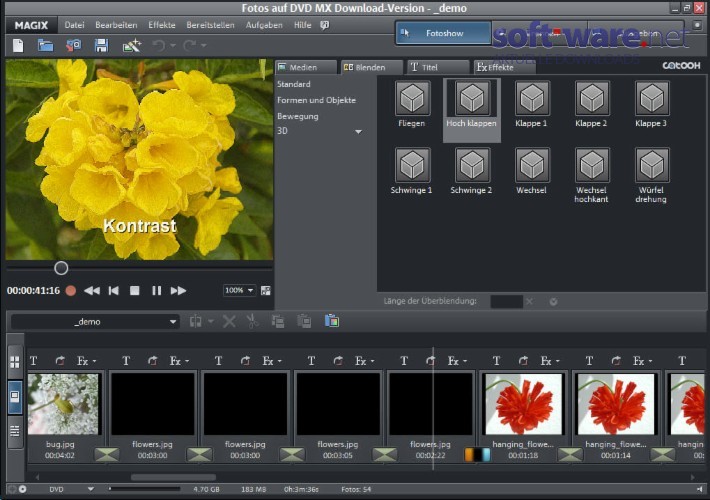Click the X delete icon above the storyboard
The height and width of the screenshot is (500, 710).
click(229, 321)
